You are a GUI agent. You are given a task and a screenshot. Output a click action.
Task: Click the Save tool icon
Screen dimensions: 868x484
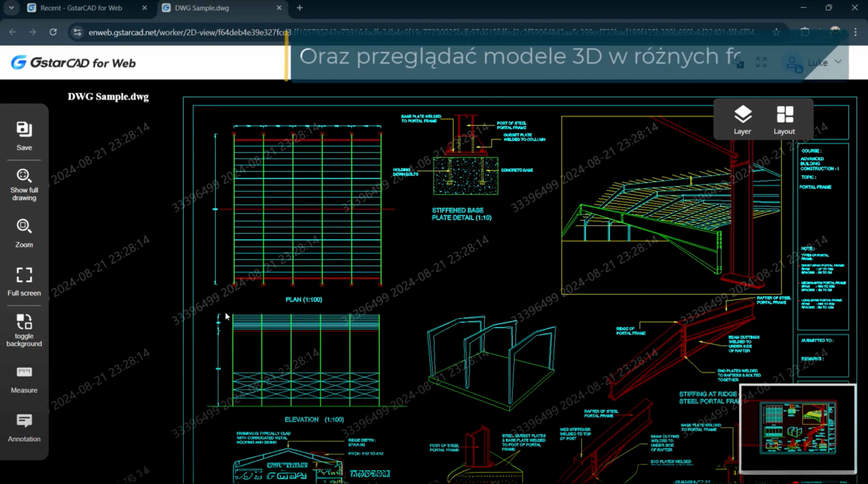(24, 130)
